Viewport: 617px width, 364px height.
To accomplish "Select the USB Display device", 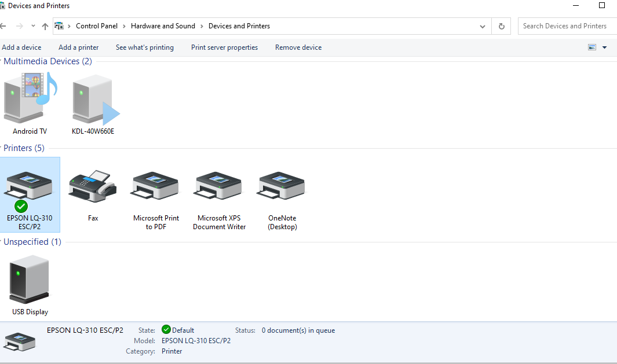I will [x=30, y=285].
